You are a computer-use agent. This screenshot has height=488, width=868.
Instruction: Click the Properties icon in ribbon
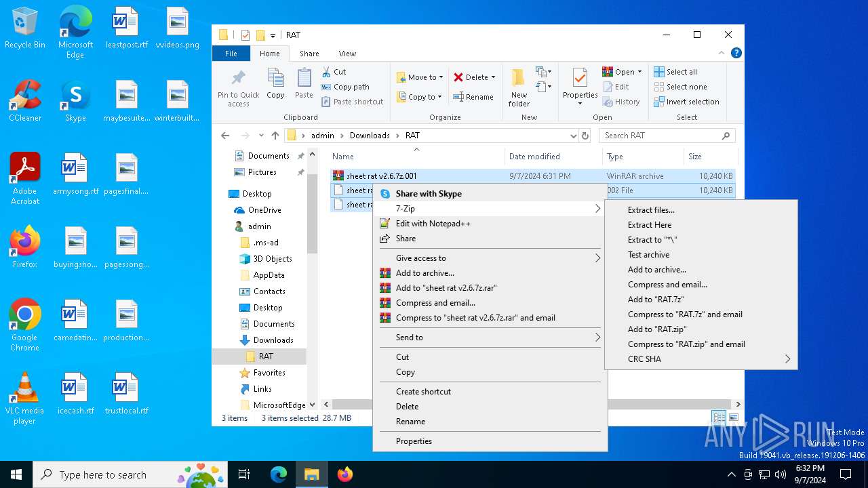[580, 85]
